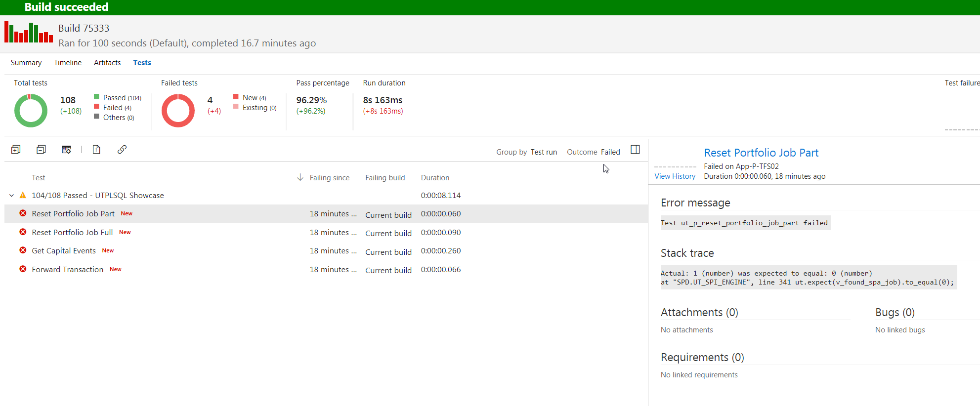Click the warning triangle on UTPLSQL Showcase run
The width and height of the screenshot is (980, 406).
click(23, 196)
